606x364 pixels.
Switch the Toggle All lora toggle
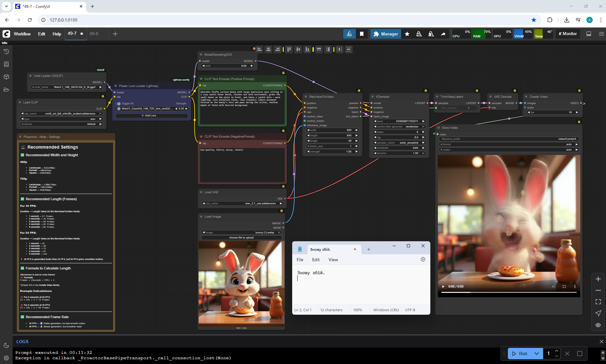[119, 103]
